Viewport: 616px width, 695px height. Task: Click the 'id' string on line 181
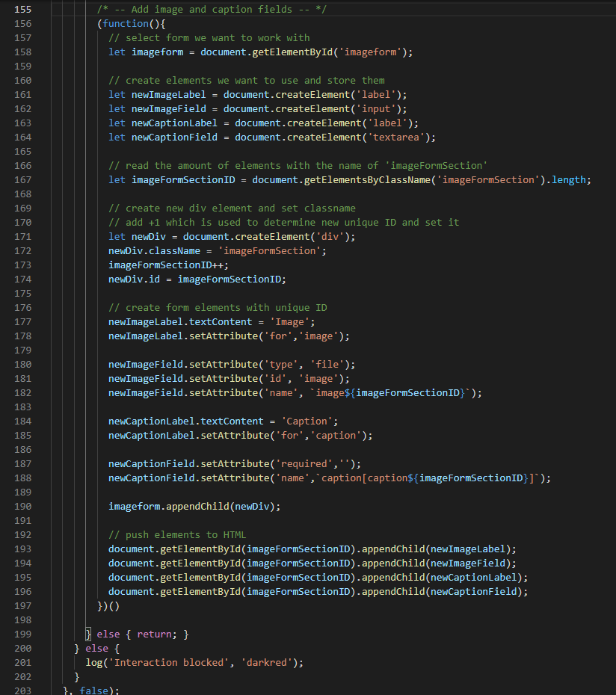point(275,378)
